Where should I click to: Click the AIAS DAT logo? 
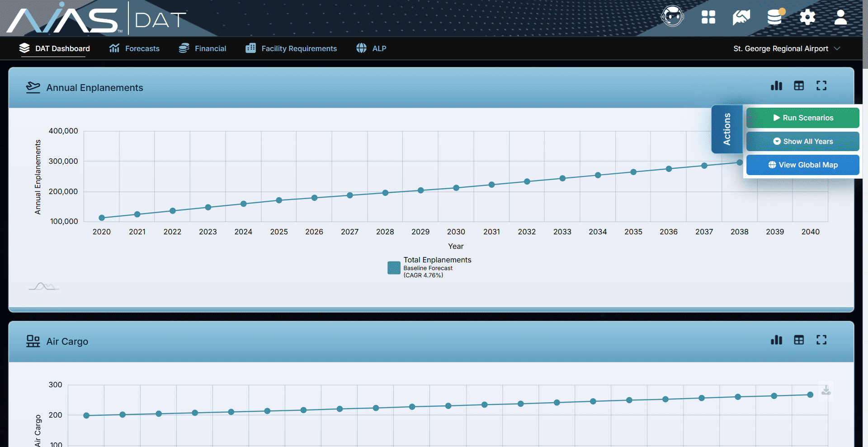96,19
